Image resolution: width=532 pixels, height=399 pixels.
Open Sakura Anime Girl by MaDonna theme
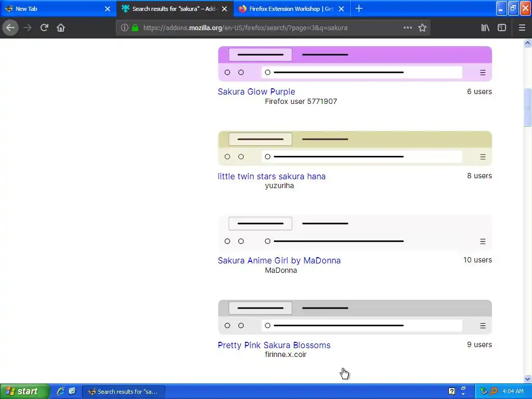tap(279, 261)
